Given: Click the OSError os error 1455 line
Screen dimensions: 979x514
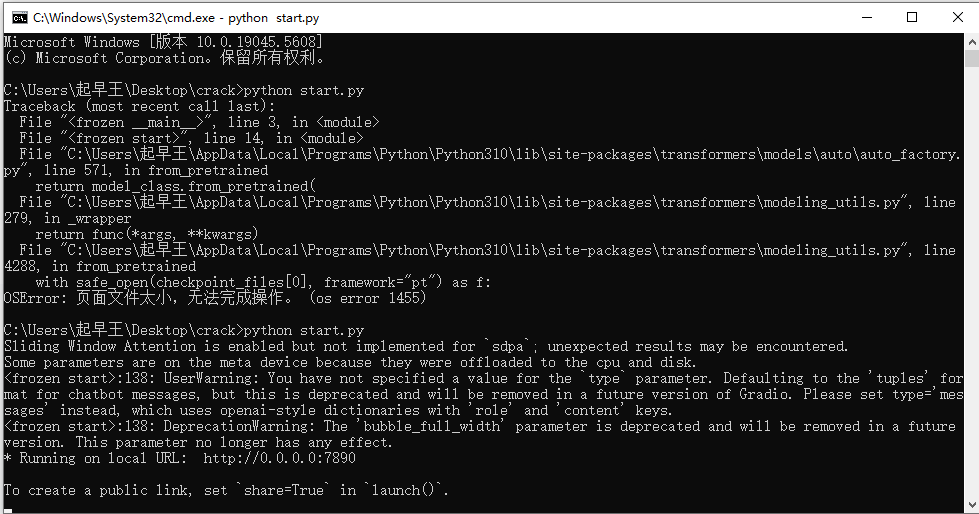Looking at the screenshot, I should point(215,298).
